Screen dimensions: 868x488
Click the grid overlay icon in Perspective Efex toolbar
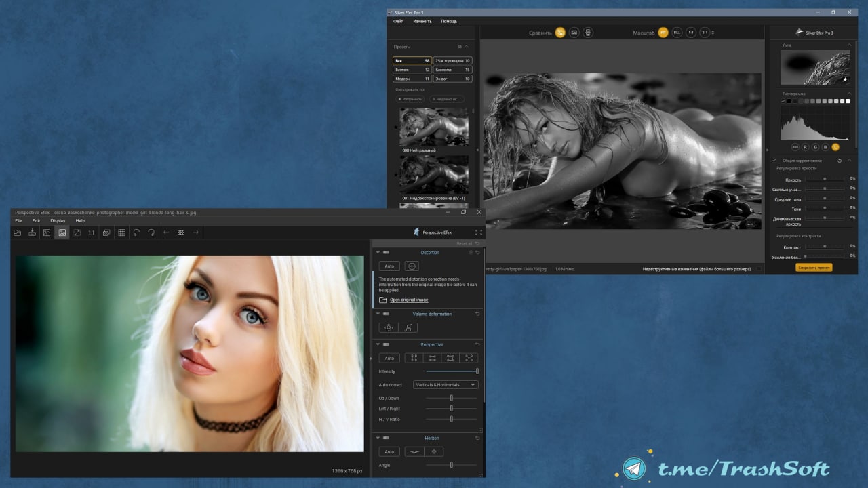[121, 232]
